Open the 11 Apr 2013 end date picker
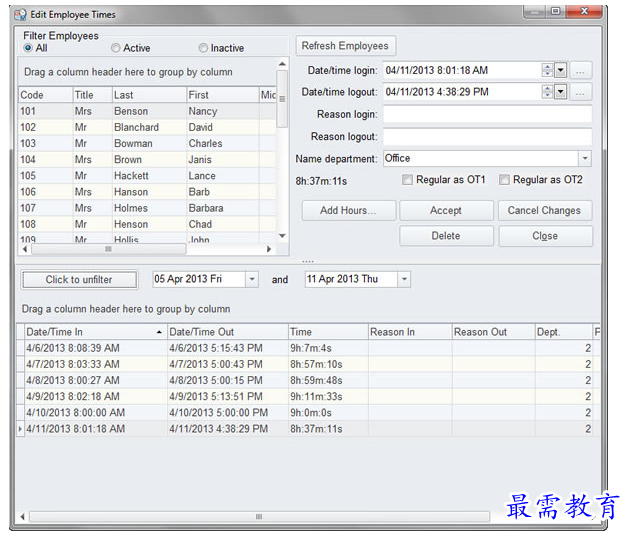 pos(403,280)
